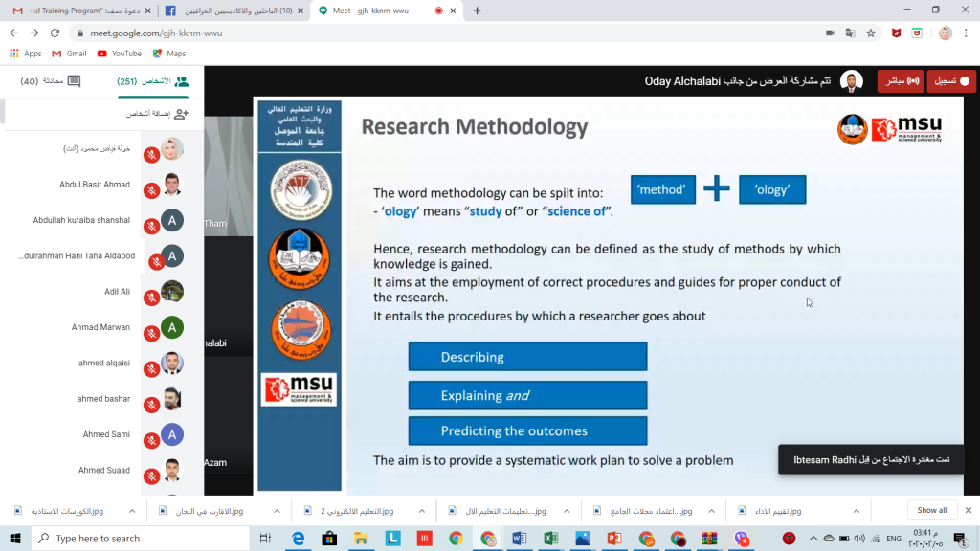
Task: Click the camera indicator icon in address bar
Action: point(830,33)
